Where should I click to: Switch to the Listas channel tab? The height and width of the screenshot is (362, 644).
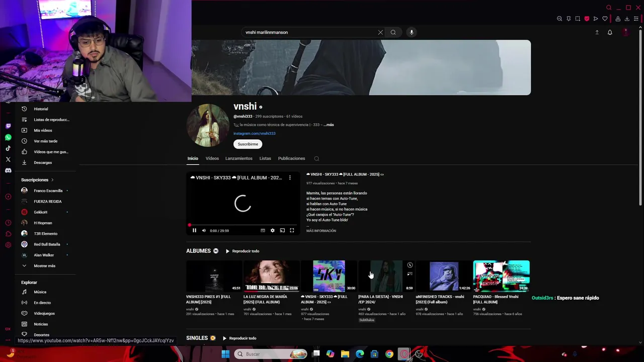pyautogui.click(x=265, y=158)
